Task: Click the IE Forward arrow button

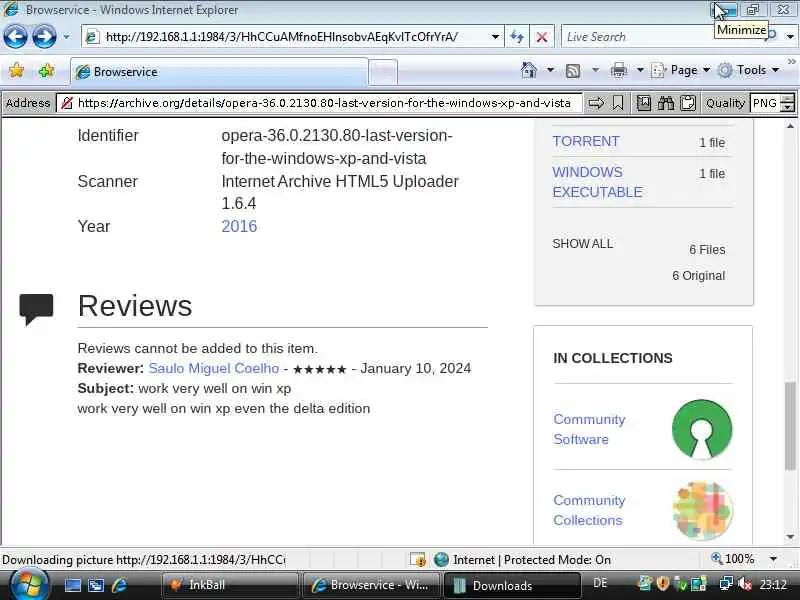Action: (44, 36)
